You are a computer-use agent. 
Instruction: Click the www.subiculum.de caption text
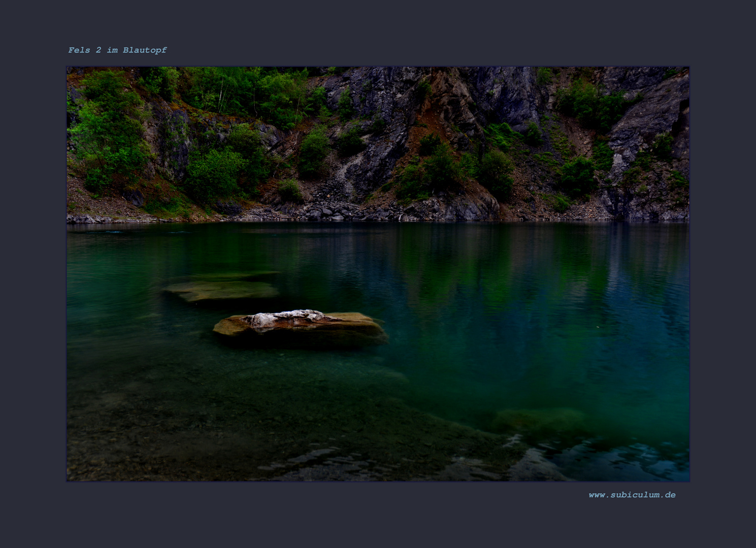632,495
